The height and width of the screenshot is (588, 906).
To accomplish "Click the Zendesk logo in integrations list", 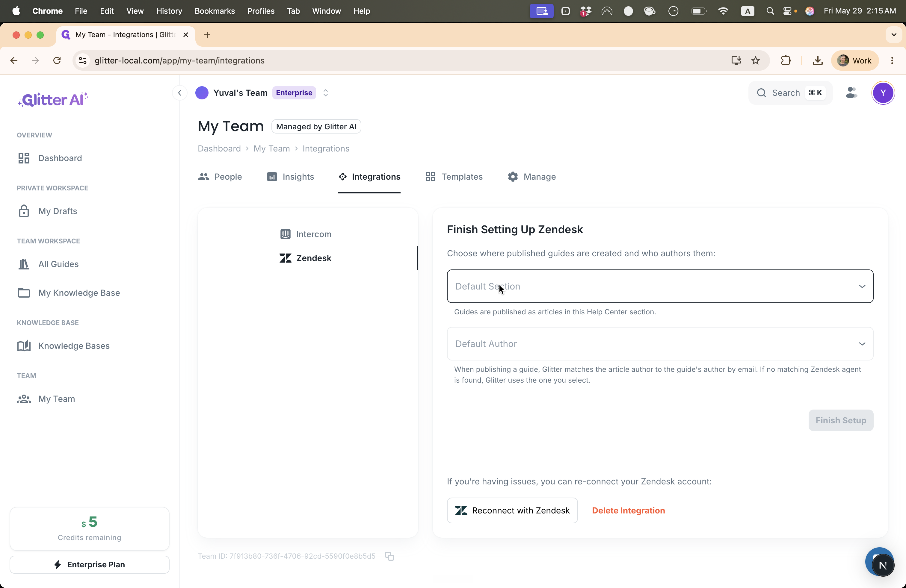I will 286,258.
